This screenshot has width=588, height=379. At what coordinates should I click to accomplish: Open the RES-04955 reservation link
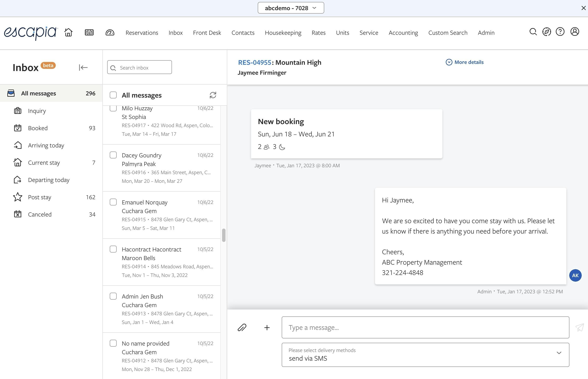tap(254, 63)
